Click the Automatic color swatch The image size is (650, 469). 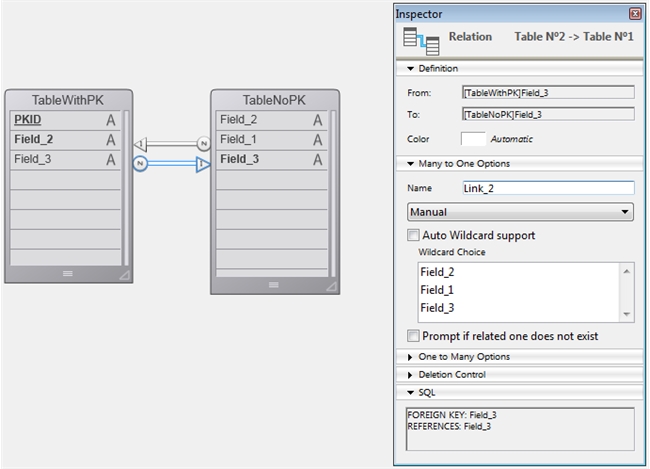click(473, 139)
